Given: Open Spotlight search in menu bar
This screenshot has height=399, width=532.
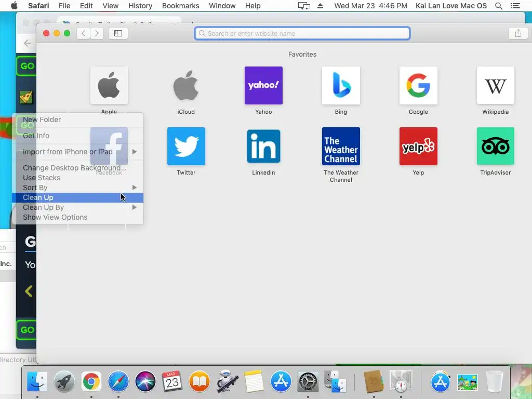Looking at the screenshot, I should pos(498,6).
